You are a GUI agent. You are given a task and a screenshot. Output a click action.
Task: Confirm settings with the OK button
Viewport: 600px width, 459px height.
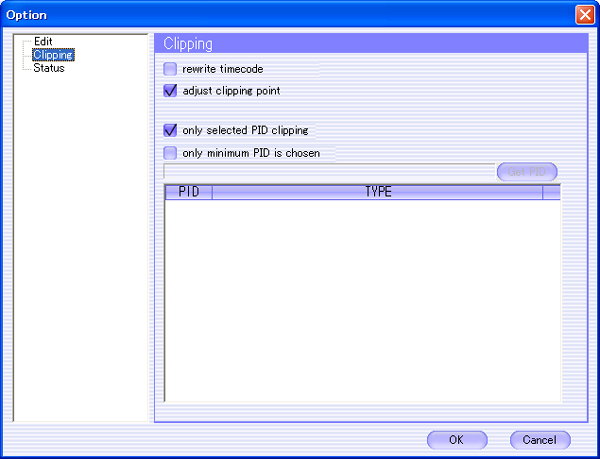point(456,440)
